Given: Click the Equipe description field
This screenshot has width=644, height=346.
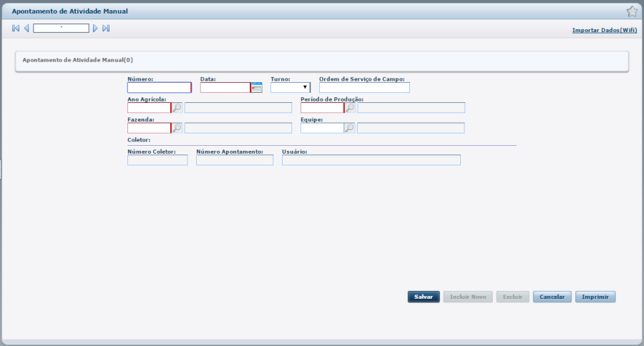Looking at the screenshot, I should [x=411, y=128].
